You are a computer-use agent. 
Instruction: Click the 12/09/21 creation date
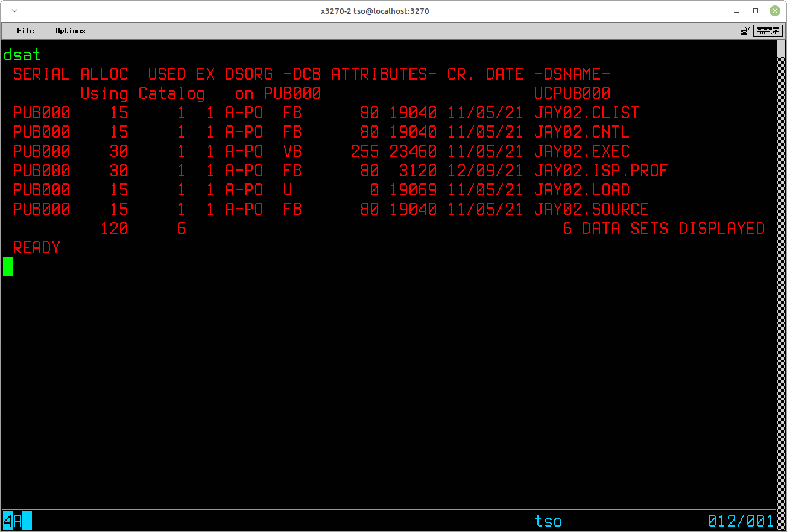(x=485, y=171)
